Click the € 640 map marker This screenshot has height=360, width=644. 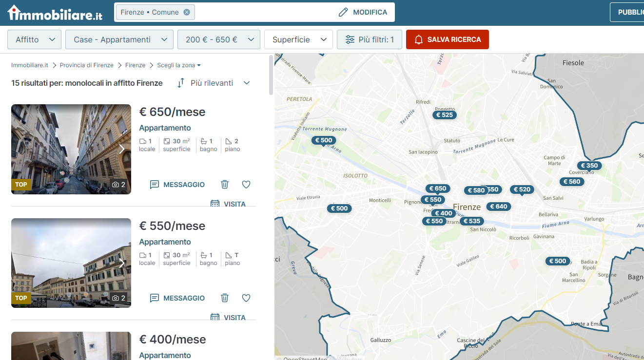point(499,207)
